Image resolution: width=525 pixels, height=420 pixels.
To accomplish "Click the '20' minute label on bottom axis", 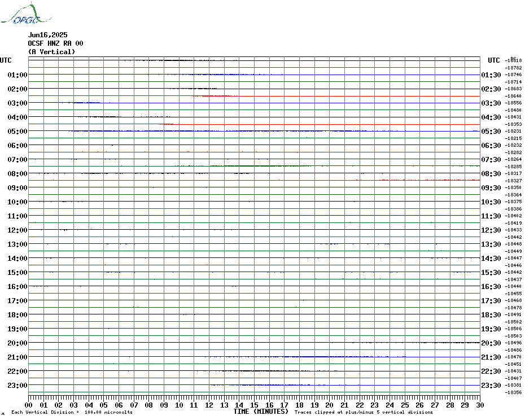I will [330, 405].
